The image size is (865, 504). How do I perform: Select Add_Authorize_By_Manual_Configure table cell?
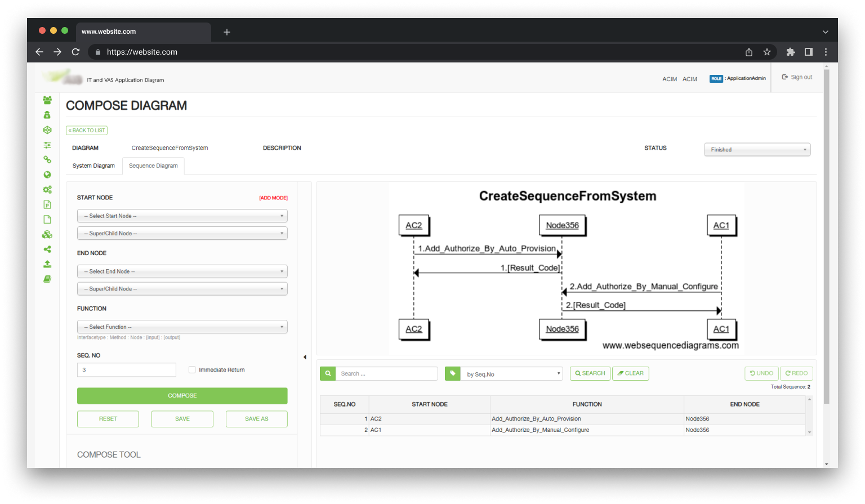587,430
